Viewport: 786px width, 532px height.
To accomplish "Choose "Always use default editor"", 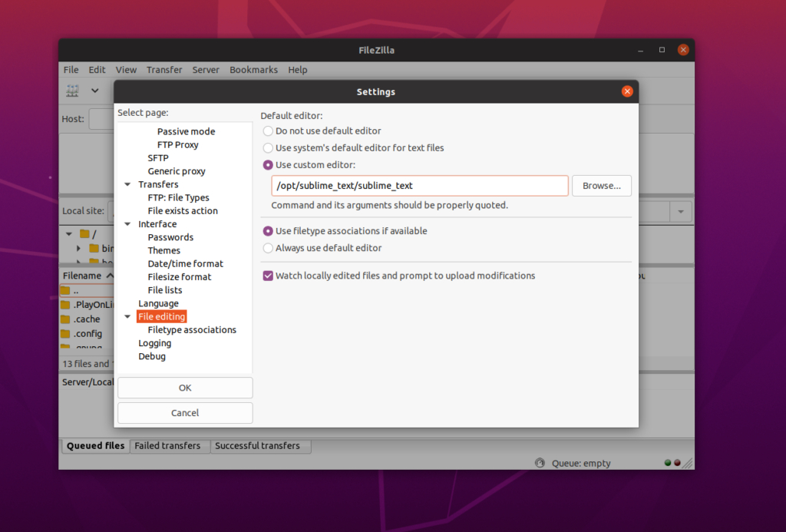I will tap(267, 248).
